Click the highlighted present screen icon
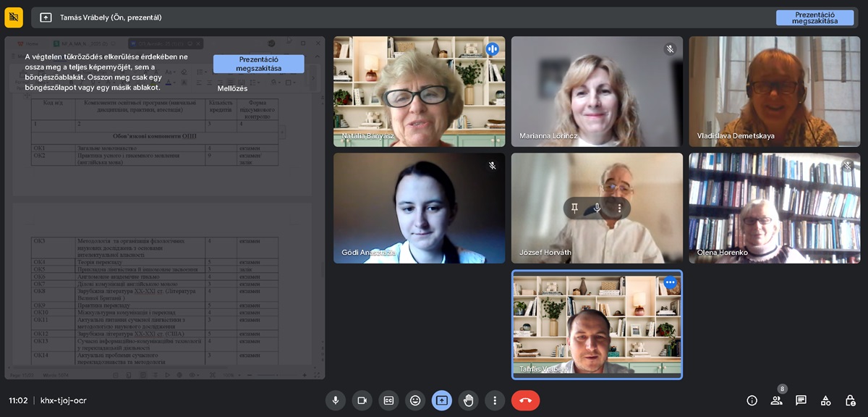This screenshot has height=417, width=868. pyautogui.click(x=442, y=400)
